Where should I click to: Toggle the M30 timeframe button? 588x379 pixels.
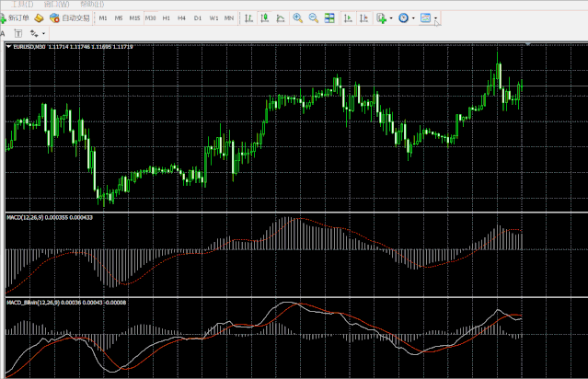[x=150, y=17]
